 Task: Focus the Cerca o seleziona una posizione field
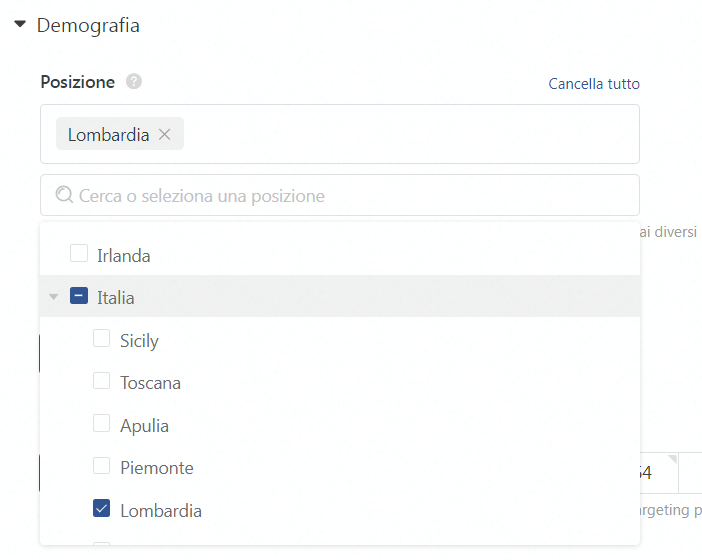[x=340, y=195]
